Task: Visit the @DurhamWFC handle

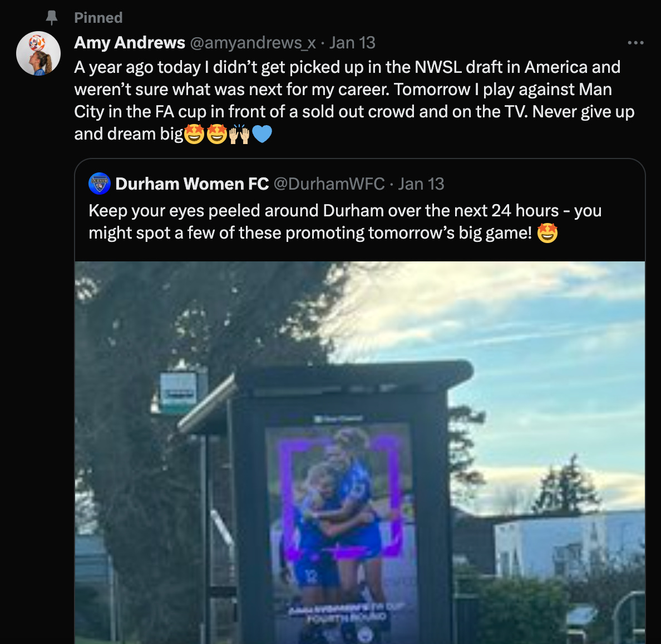Action: (x=329, y=184)
